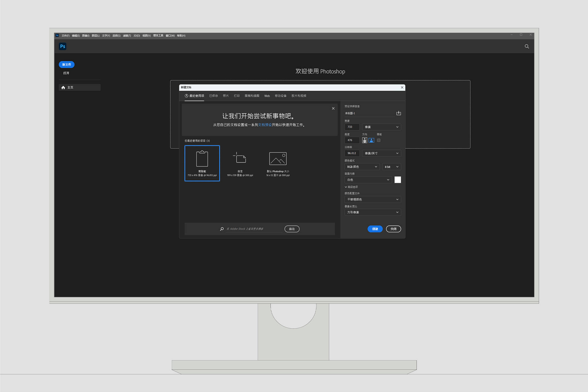Screen dimensions: 588x392
Task: Open the 视图(V) menu
Action: (x=146, y=36)
